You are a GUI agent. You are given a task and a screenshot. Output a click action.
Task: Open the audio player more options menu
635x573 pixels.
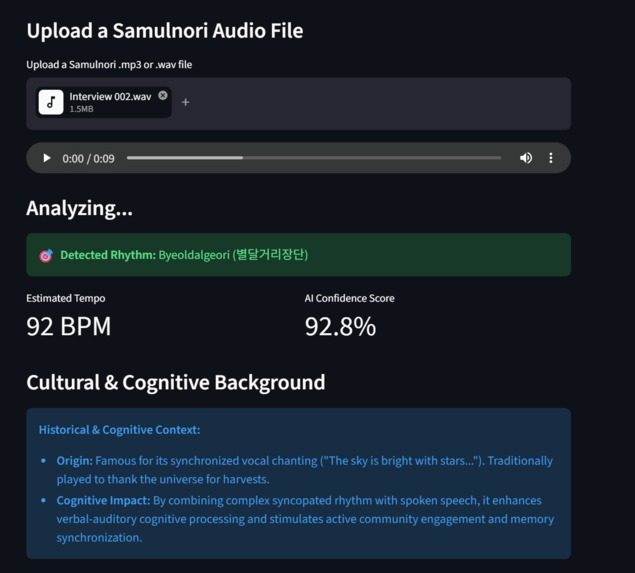click(551, 158)
